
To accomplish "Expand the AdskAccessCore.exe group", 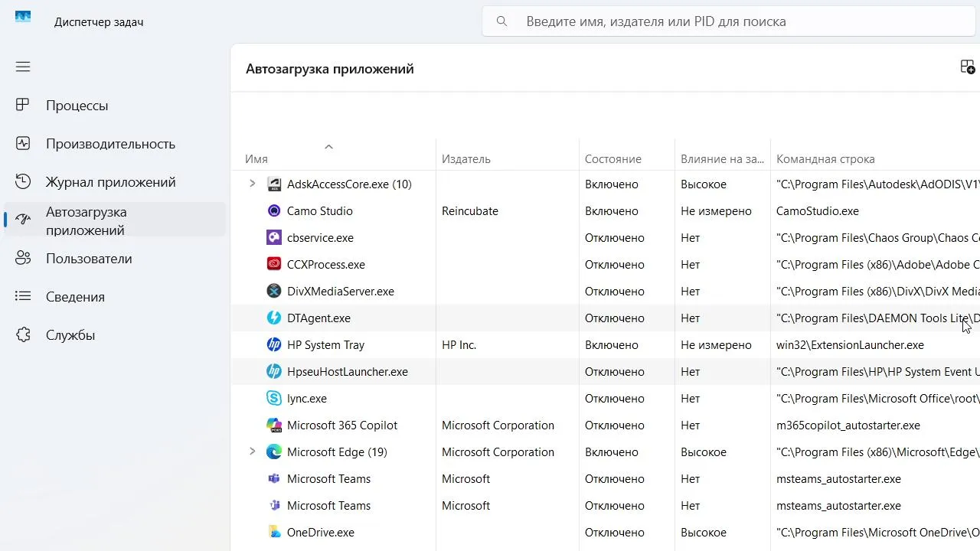I will (x=252, y=184).
